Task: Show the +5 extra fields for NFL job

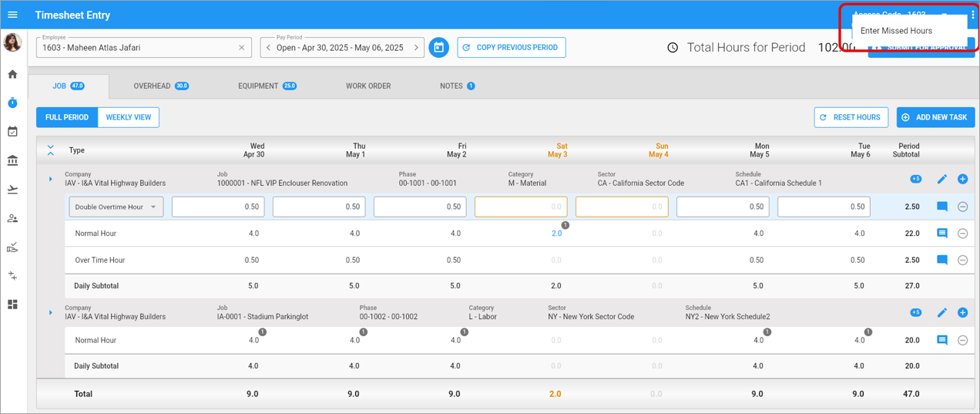Action: [x=916, y=179]
